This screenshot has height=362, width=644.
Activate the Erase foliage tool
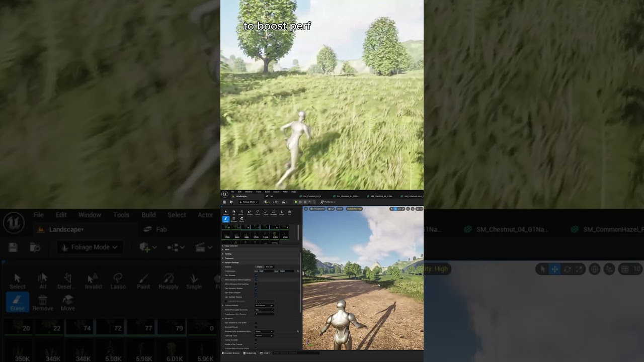226,219
